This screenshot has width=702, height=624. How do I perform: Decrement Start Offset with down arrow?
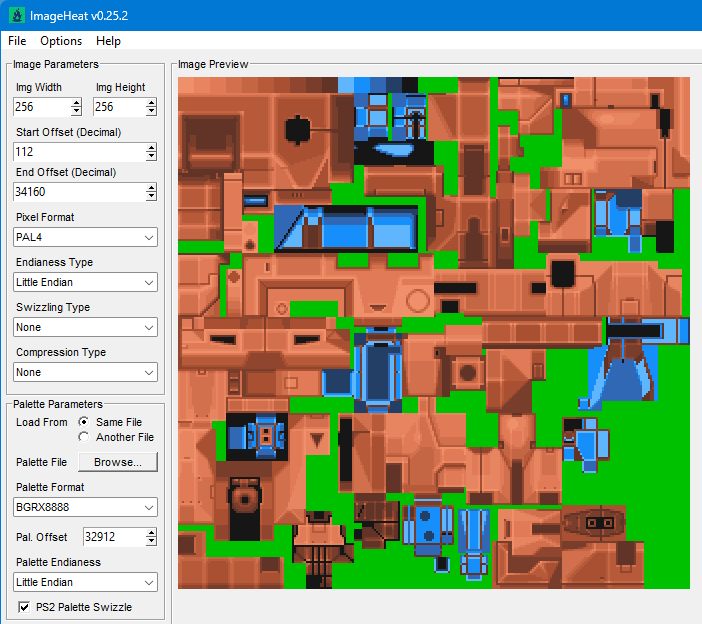(151, 156)
